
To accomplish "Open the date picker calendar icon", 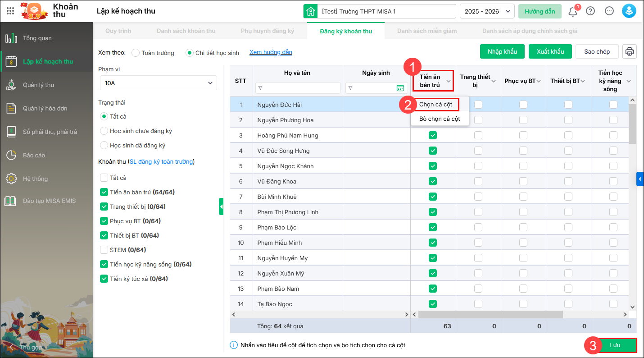I will click(x=400, y=88).
